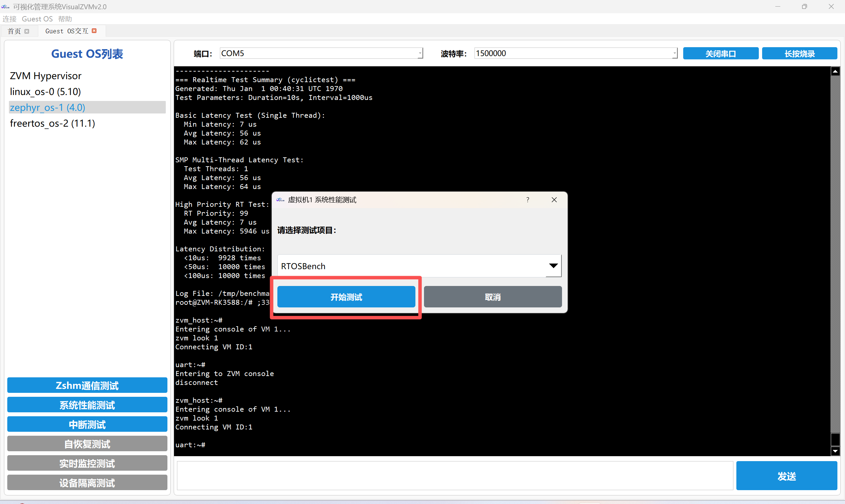Select freertos_os-2 (11.1) in the list
The image size is (845, 504).
click(x=53, y=123)
